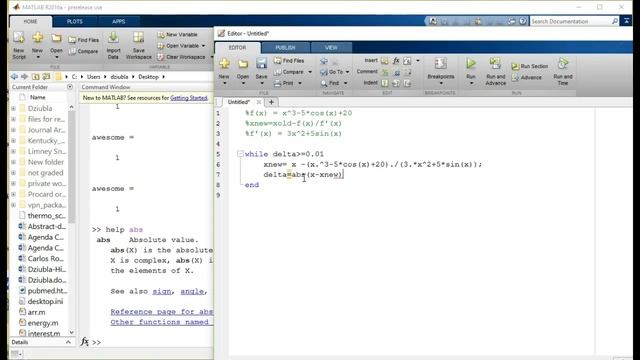Viewport: 640px width, 360px height.
Task: Open the angle function link
Action: point(192,291)
